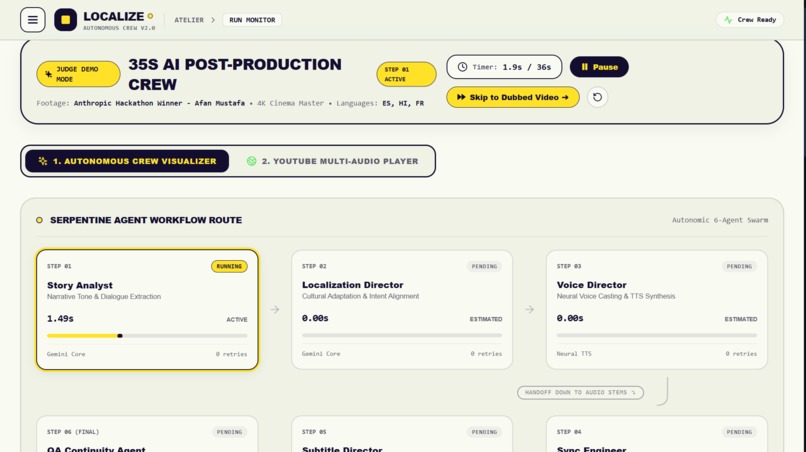Viewport: 806px width, 452px height.
Task: Click the Crew Ready status badge
Action: [x=750, y=20]
